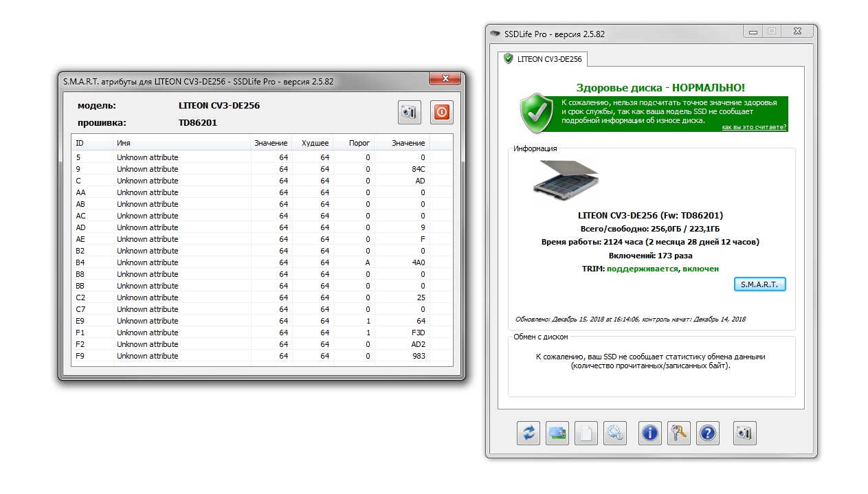Click the drive icon in SSDLife Pro title bar

(x=495, y=34)
